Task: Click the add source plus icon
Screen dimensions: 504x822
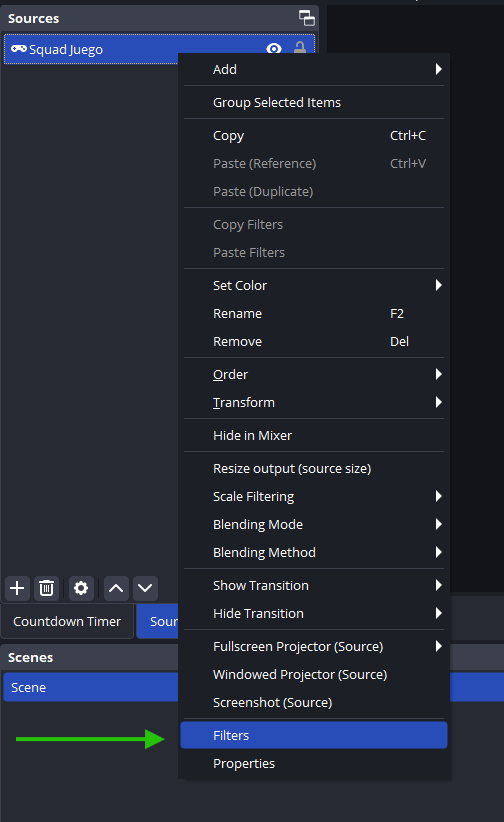Action: click(x=17, y=588)
